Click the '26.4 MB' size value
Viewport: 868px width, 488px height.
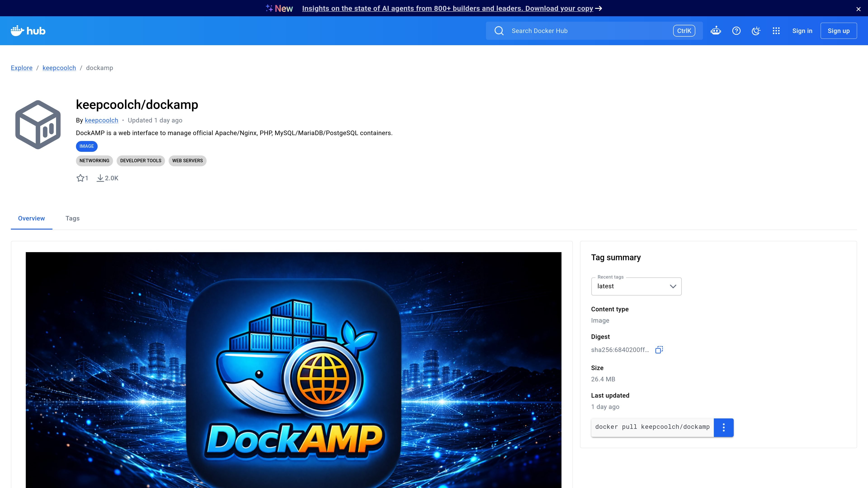[x=603, y=379]
